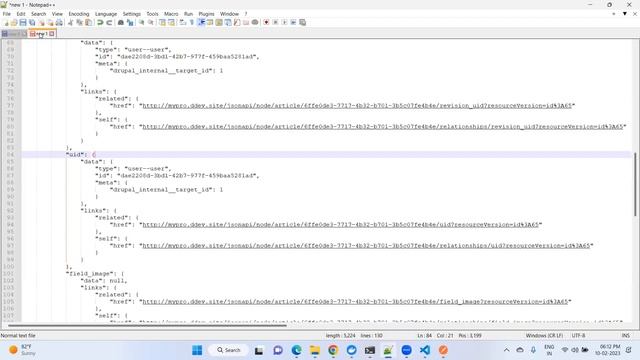This screenshot has width=640, height=360.
Task: Click the Save All toolbar icon
Action: pyautogui.click(x=32, y=22)
